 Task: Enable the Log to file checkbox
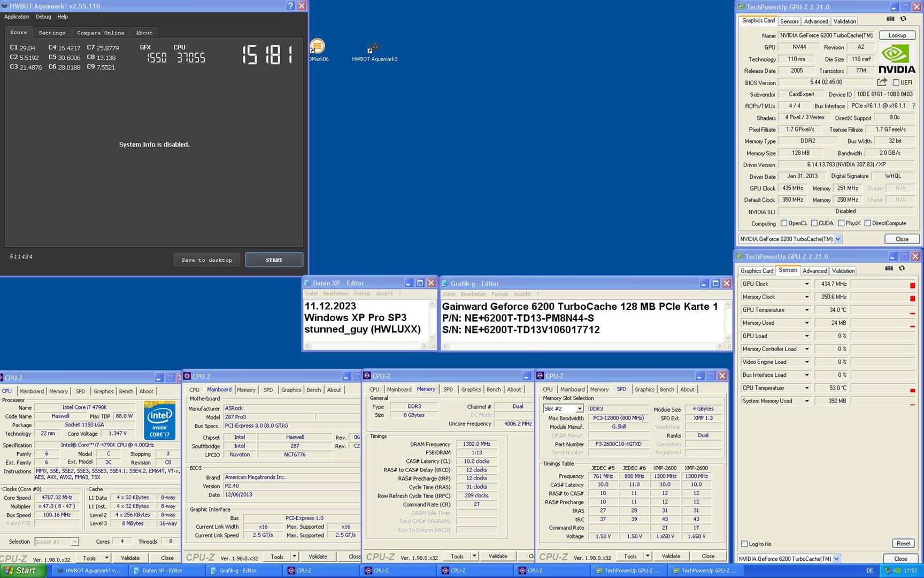[x=744, y=544]
